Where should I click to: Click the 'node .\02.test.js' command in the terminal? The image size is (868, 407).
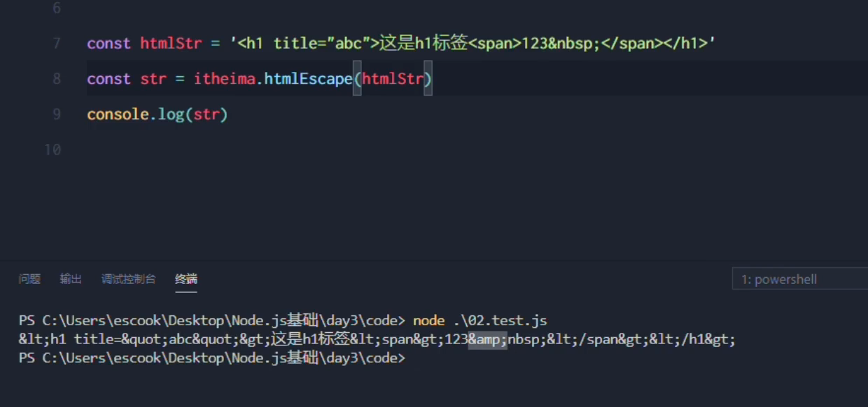[479, 321]
